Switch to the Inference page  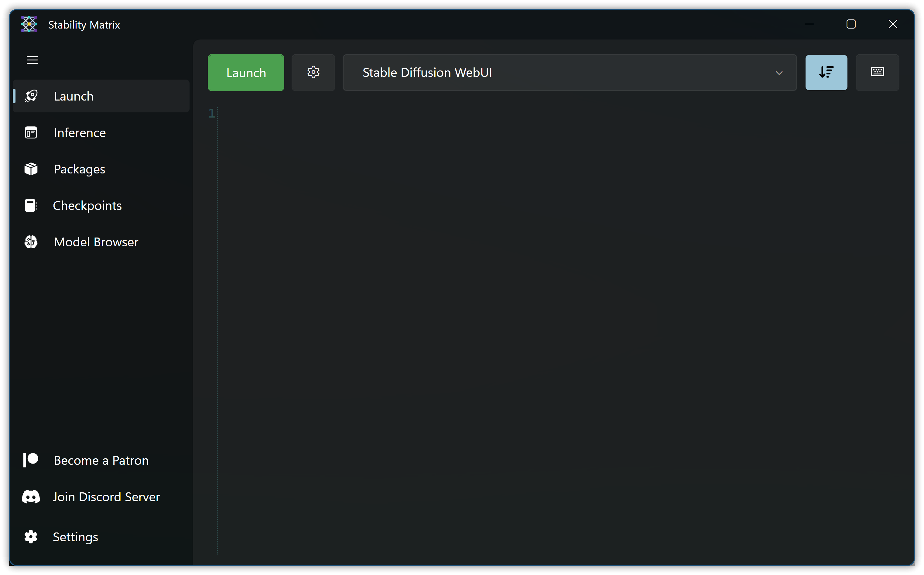pos(80,133)
